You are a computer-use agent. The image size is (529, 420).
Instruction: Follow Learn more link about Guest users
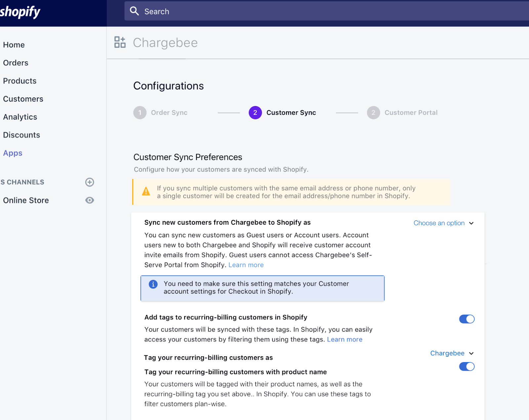[x=246, y=265]
